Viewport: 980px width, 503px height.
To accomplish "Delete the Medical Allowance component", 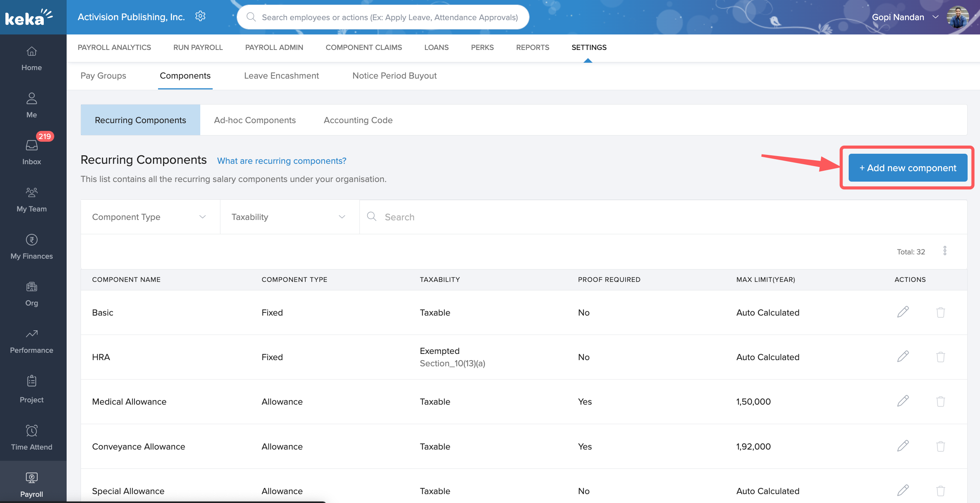I will [940, 401].
